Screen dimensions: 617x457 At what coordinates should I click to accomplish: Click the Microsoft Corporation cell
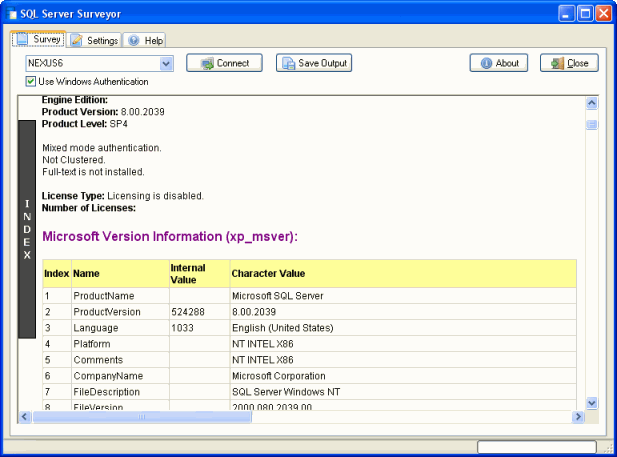pos(403,376)
